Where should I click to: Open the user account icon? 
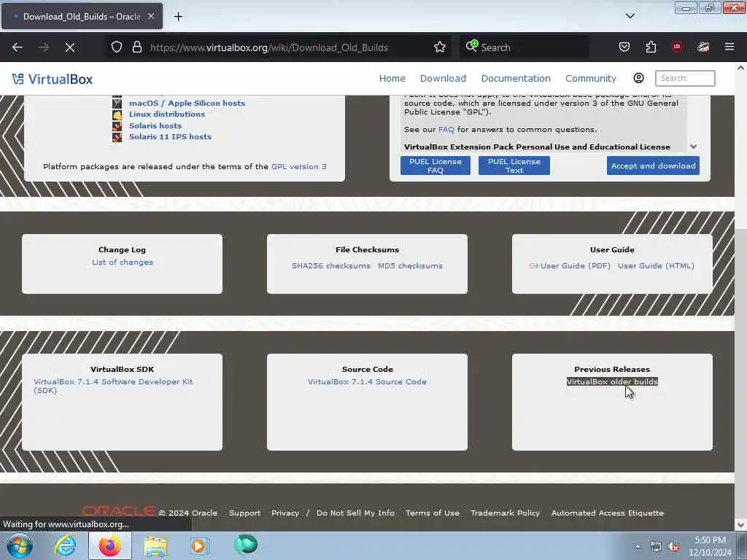pos(638,78)
